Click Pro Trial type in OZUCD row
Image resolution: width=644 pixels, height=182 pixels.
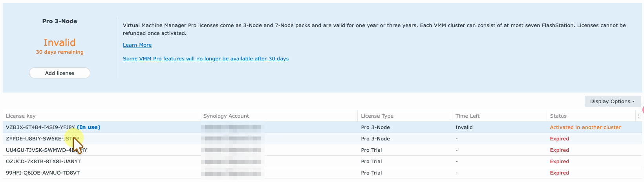[371, 162]
